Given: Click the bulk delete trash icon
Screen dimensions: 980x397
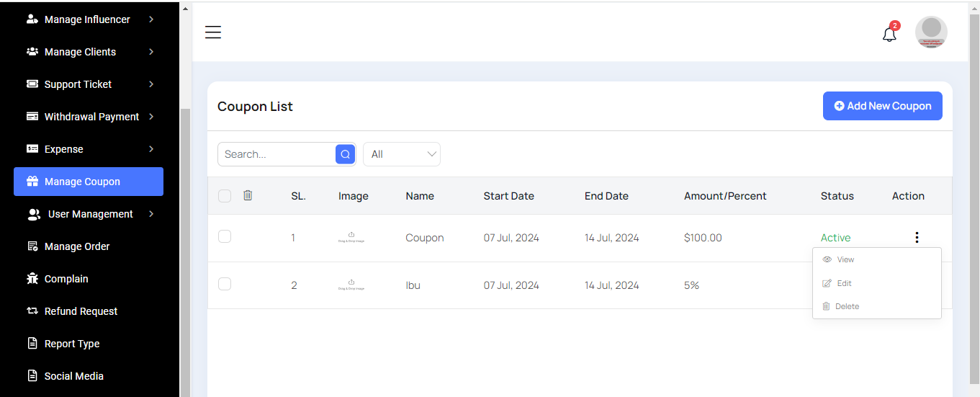Looking at the screenshot, I should coord(248,195).
